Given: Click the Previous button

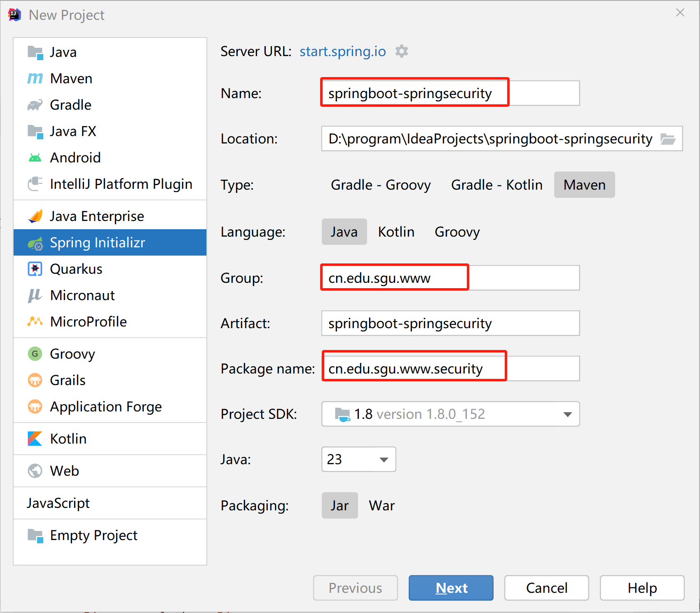Looking at the screenshot, I should pyautogui.click(x=356, y=588).
